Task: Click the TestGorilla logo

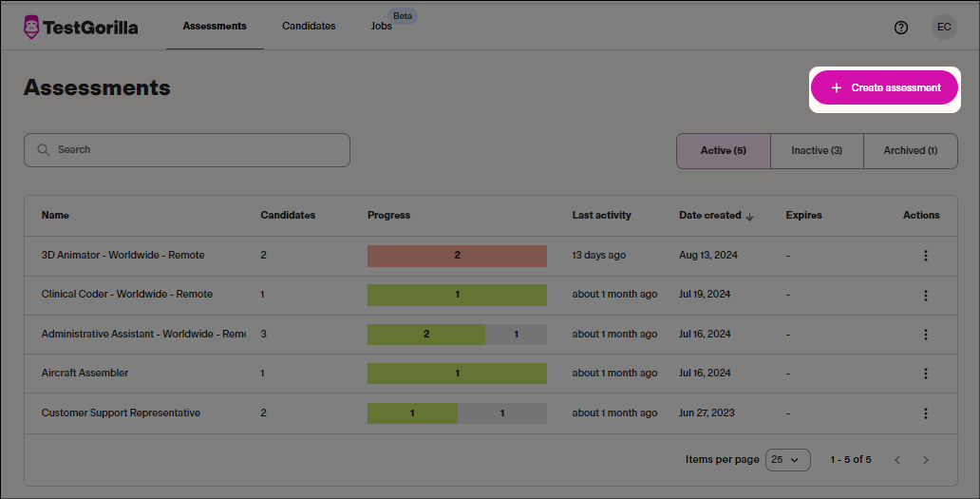Action: (81, 27)
